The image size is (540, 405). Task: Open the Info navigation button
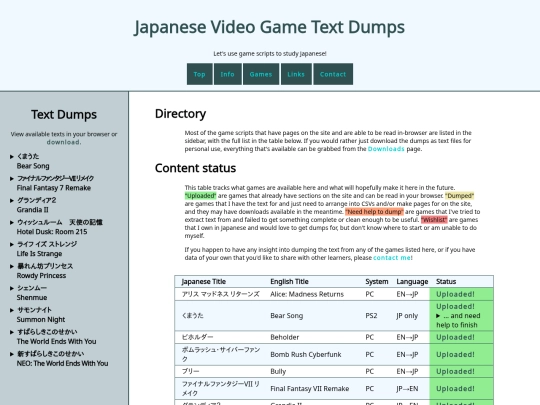click(x=227, y=74)
